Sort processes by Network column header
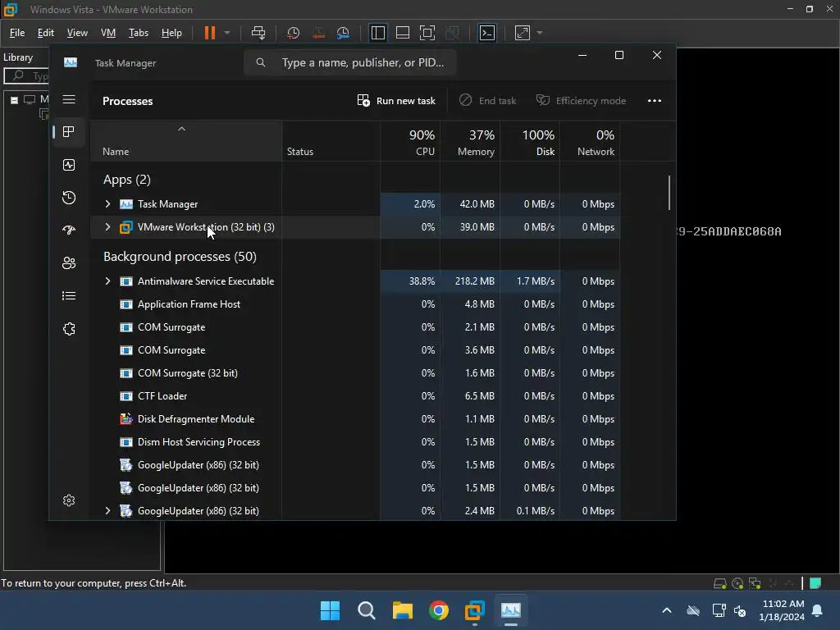The image size is (840, 630). pos(590,141)
